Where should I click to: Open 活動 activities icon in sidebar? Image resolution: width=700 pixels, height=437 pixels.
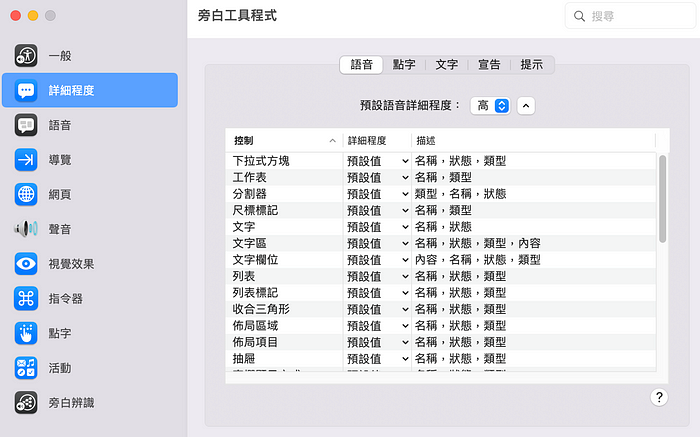(x=26, y=368)
